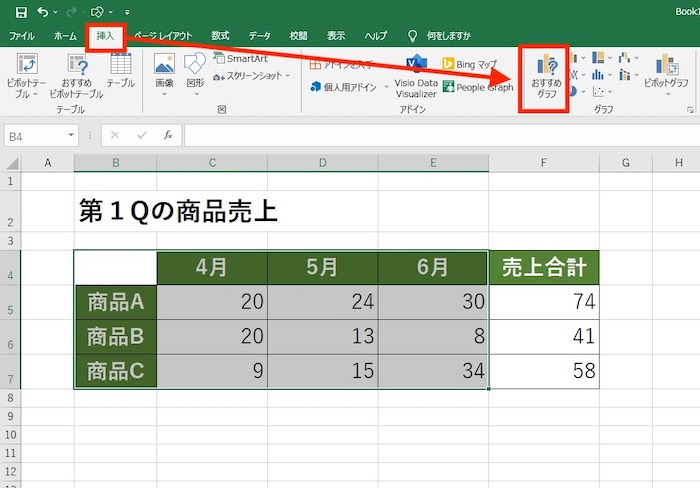The height and width of the screenshot is (488, 700).
Task: Switch to the 表示 tab
Action: [336, 36]
